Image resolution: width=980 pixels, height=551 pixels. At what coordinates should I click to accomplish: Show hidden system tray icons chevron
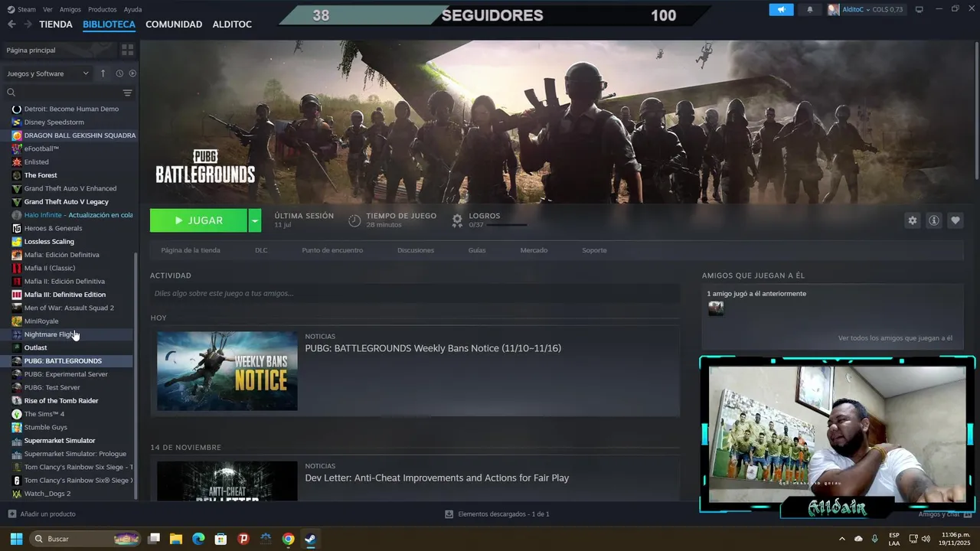tap(842, 539)
